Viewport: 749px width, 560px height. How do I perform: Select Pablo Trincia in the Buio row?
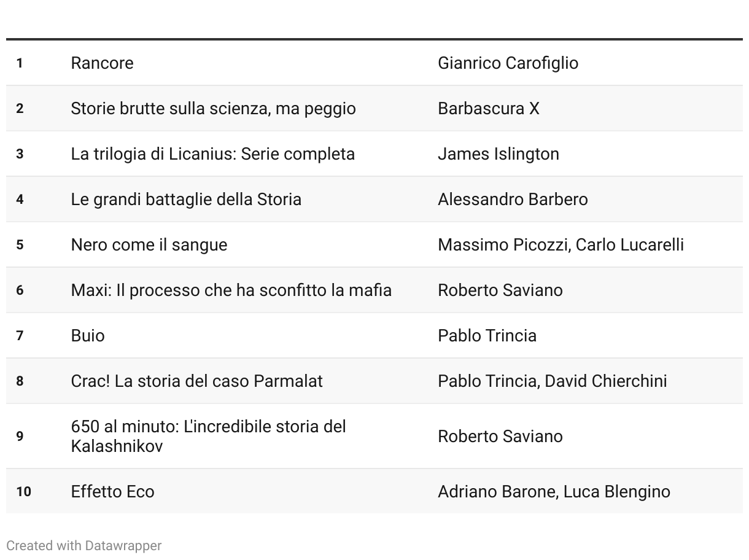[x=487, y=335]
